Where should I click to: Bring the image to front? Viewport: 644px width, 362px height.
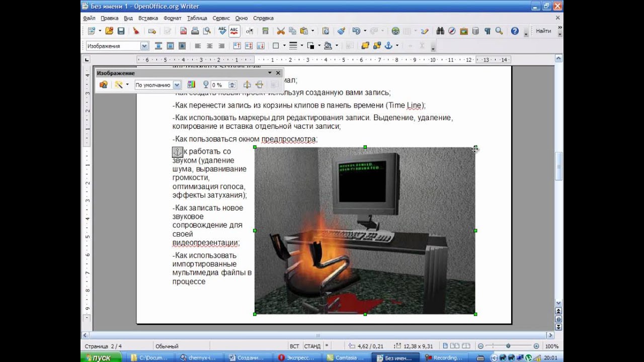pyautogui.click(x=365, y=46)
